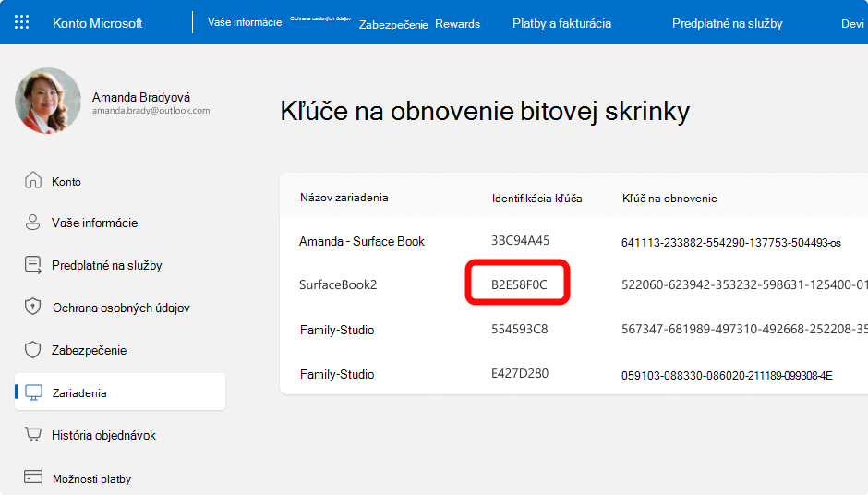Open Amanda Bradyová's profile picture
Image resolution: width=868 pixels, height=495 pixels.
pos(48,101)
